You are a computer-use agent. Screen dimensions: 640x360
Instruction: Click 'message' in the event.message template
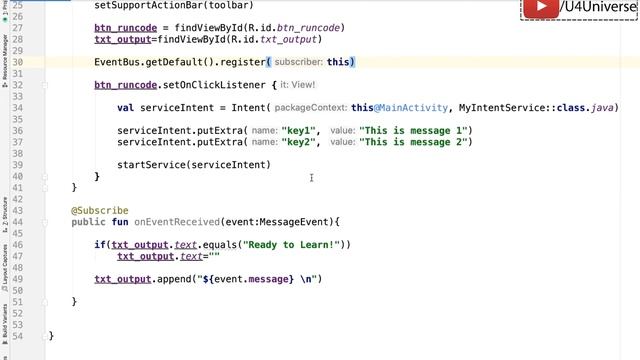(x=268, y=279)
